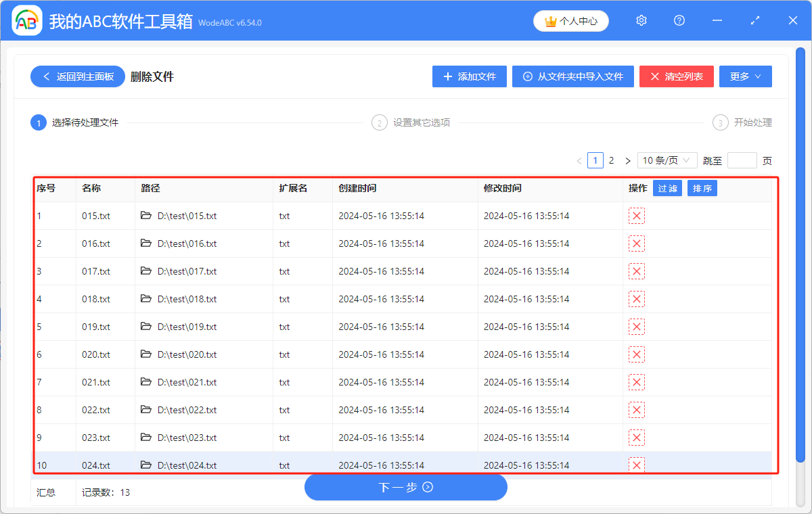Switch to page 2 of the list

click(611, 160)
